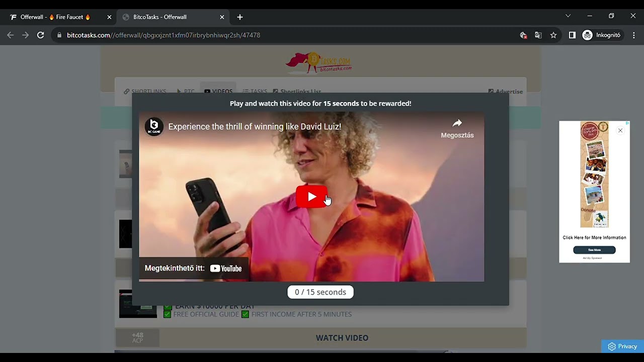Click the address bar URL
Screen dimensions: 644x362
[x=164, y=35]
